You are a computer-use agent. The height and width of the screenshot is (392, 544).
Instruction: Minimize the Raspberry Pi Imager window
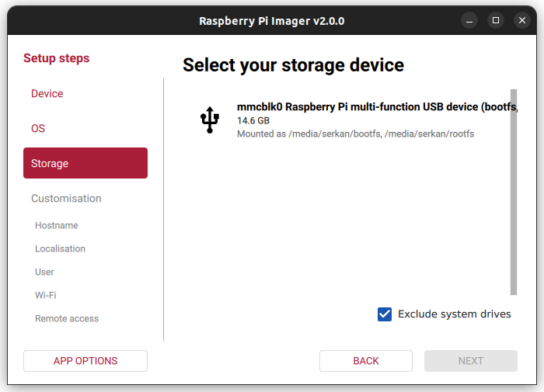point(469,20)
